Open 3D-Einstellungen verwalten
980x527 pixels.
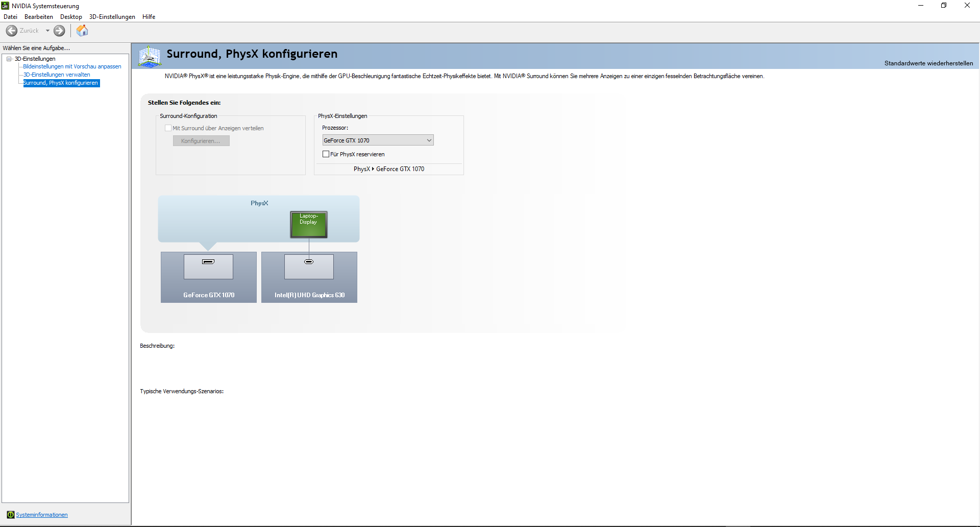pyautogui.click(x=57, y=75)
